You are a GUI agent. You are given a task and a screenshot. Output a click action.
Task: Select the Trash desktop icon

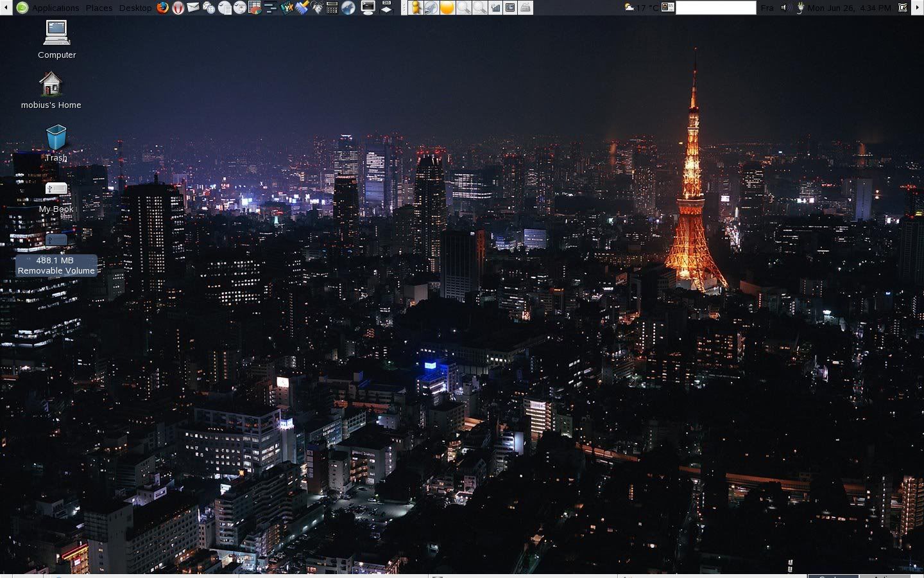[56, 143]
